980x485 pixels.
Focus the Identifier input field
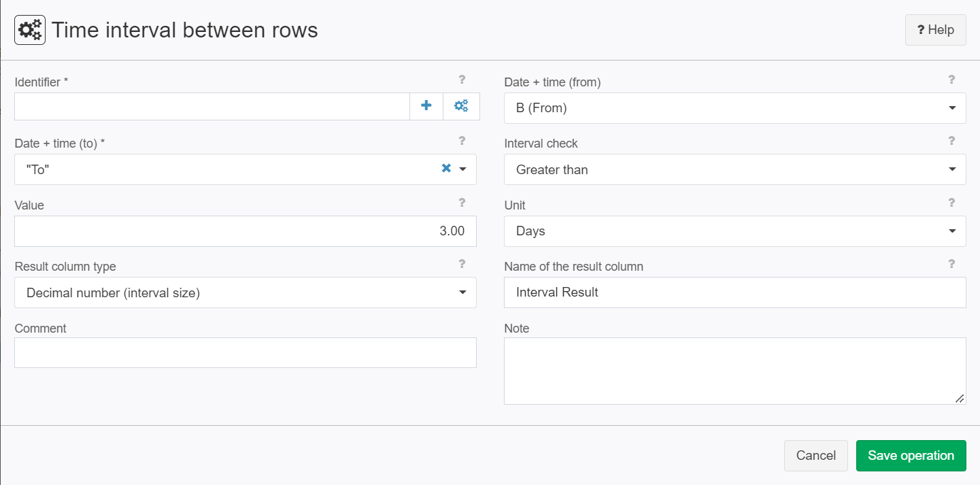click(x=212, y=106)
